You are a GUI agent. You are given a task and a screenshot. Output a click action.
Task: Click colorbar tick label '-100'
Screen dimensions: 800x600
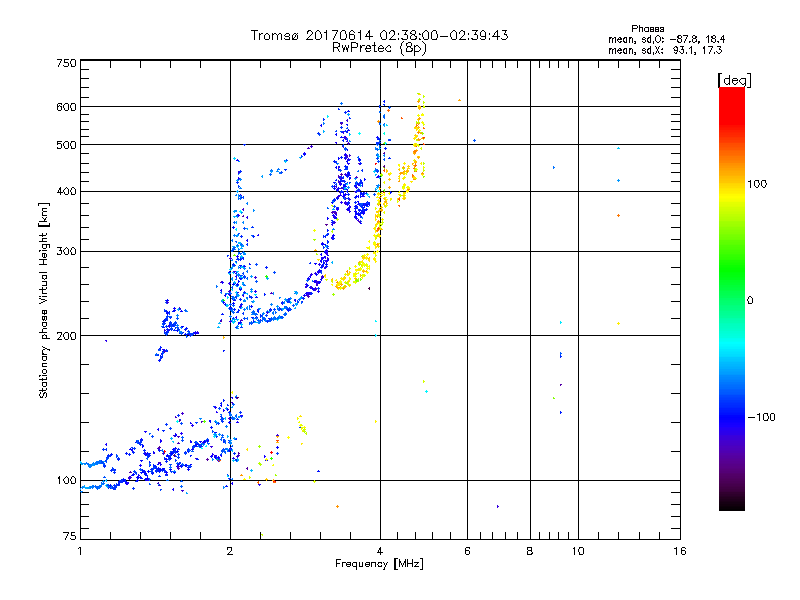tap(761, 417)
